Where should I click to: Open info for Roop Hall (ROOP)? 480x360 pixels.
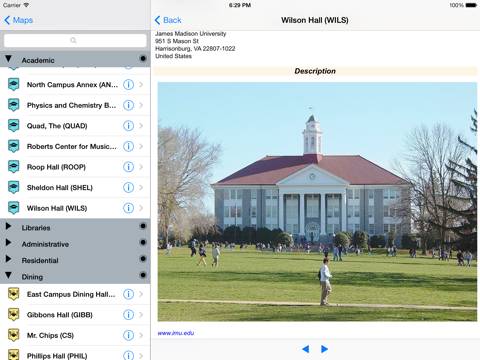[128, 167]
